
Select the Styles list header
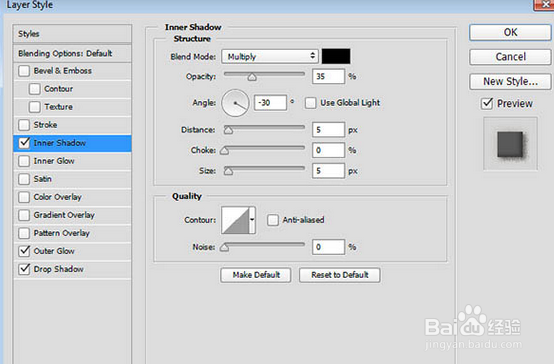[72, 34]
